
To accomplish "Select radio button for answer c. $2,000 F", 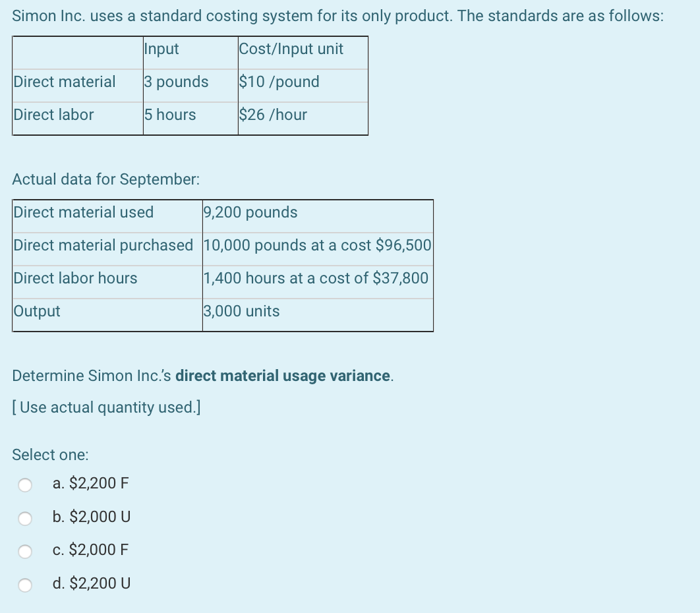I will [26, 551].
